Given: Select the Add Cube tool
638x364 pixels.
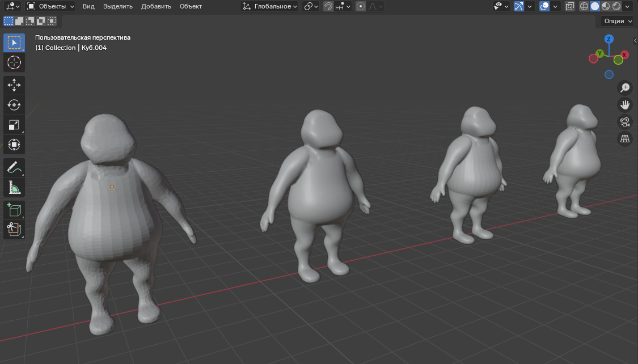Looking at the screenshot, I should coord(14,210).
